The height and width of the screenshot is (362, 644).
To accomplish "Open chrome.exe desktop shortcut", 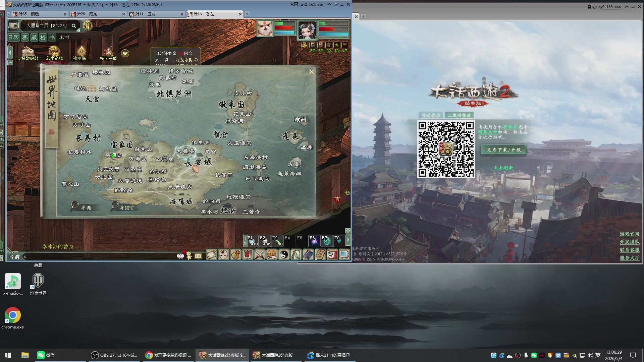I will click(x=13, y=318).
